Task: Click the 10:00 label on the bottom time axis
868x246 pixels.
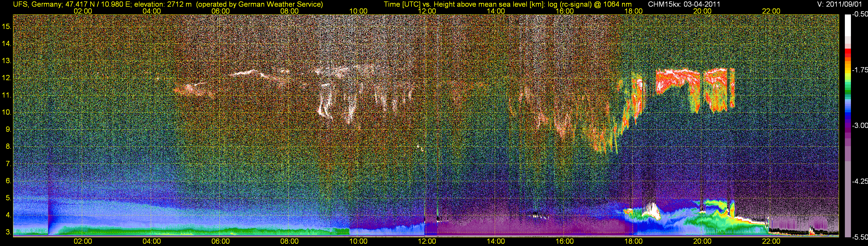Action: [358, 241]
